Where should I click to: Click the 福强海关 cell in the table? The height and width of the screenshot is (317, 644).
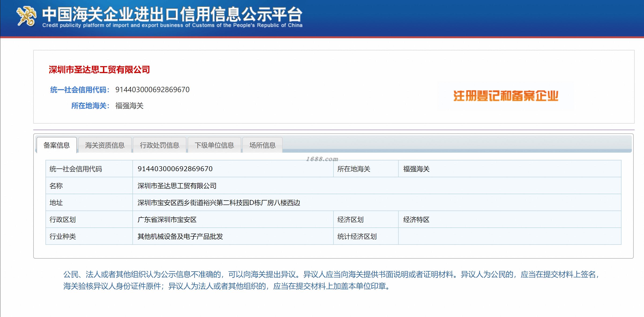(x=416, y=169)
